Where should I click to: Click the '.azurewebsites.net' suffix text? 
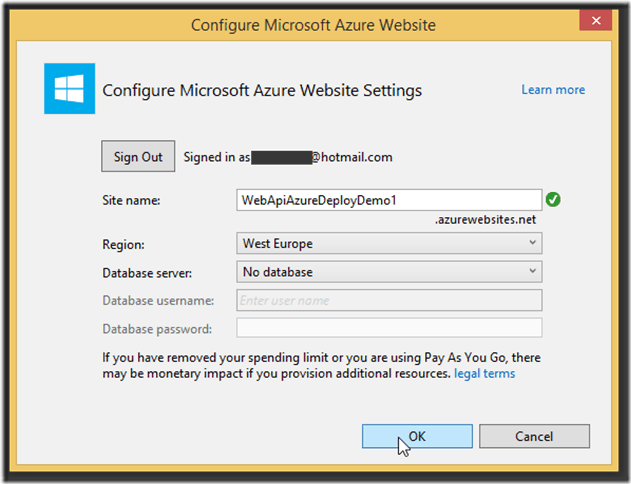click(x=485, y=220)
